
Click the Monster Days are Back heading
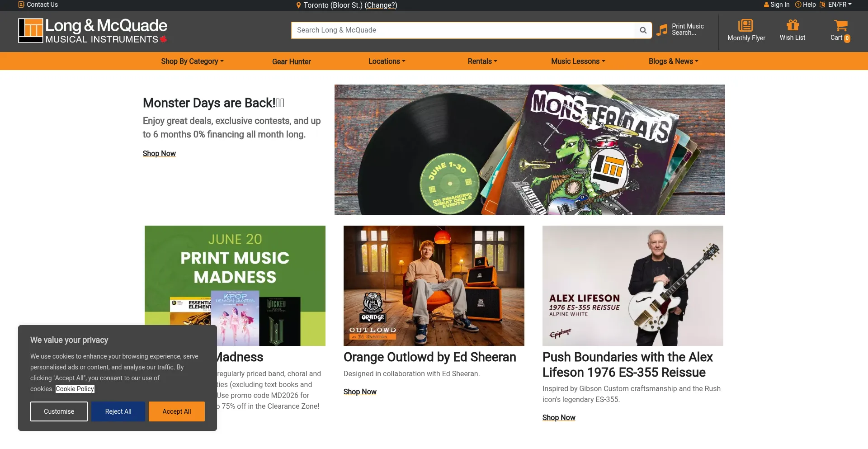click(213, 103)
